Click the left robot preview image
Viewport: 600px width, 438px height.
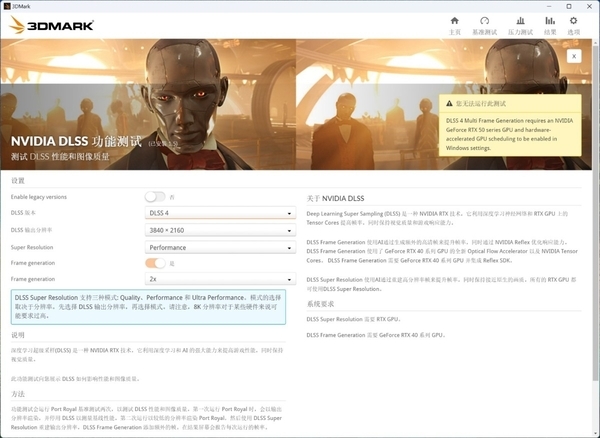click(148, 104)
